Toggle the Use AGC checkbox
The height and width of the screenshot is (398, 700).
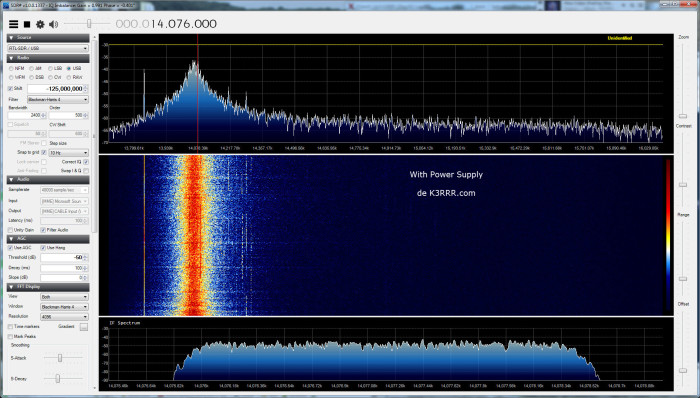click(x=11, y=248)
